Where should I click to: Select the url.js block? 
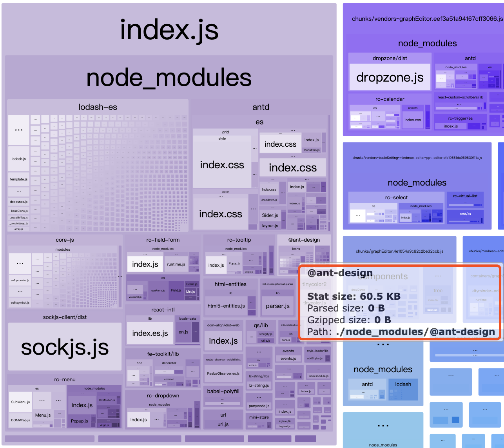[x=223, y=424]
